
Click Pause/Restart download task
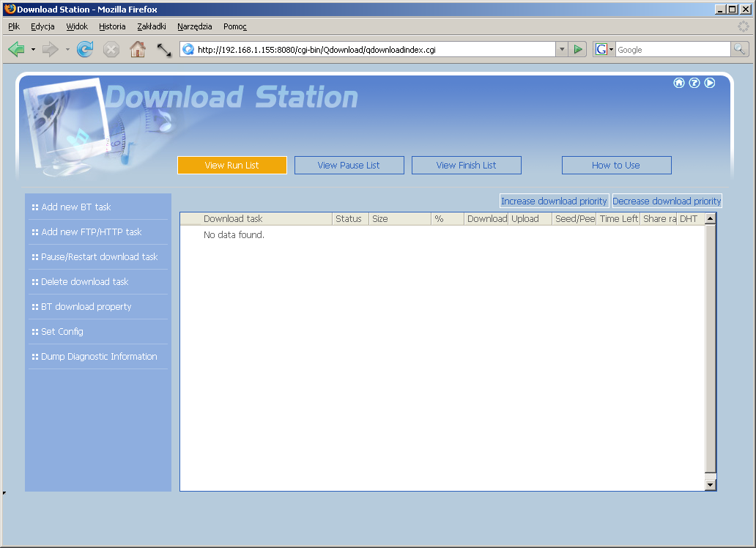[x=100, y=257]
